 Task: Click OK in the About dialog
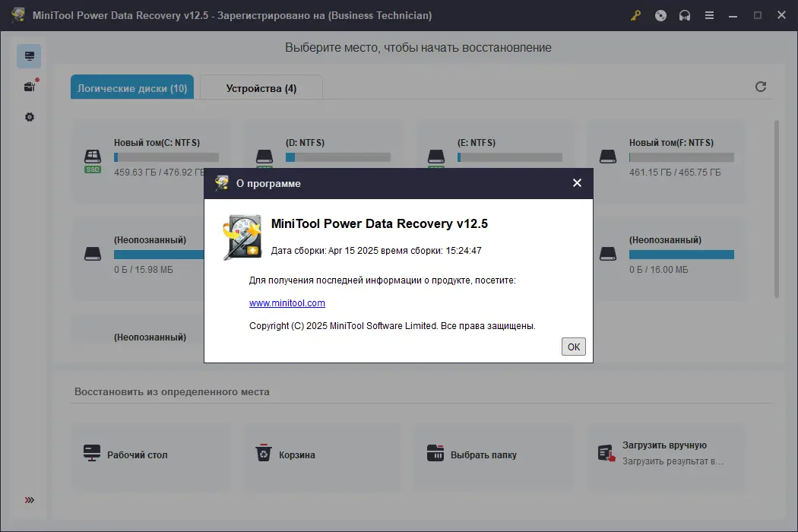click(574, 347)
